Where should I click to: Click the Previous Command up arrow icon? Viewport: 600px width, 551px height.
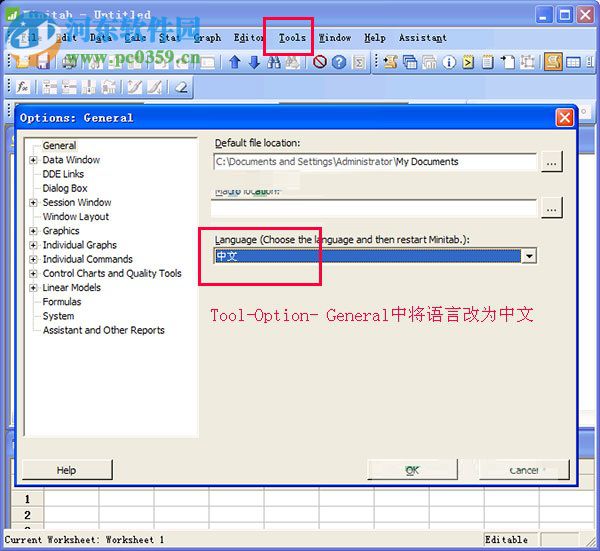click(235, 62)
